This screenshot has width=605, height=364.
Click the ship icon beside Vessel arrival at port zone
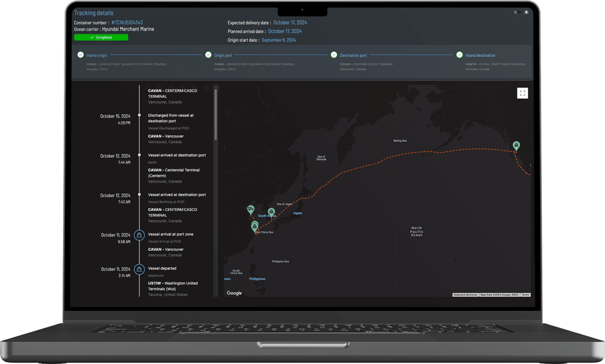(x=139, y=235)
